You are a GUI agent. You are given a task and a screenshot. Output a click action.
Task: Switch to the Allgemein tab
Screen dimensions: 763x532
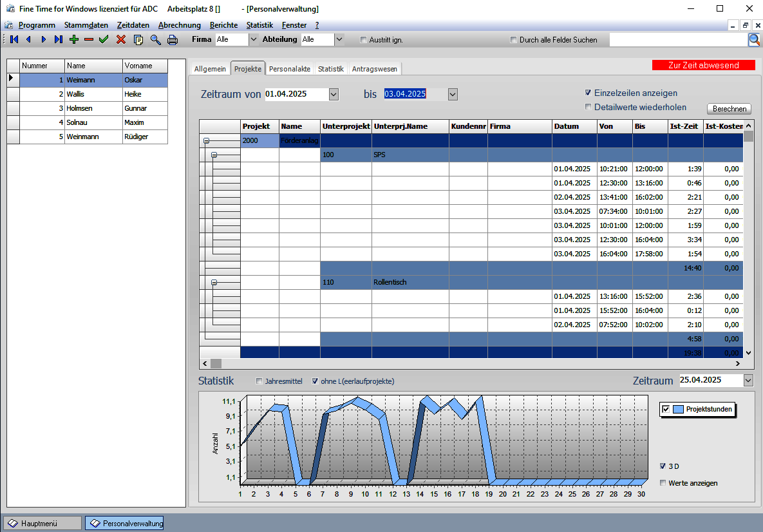click(x=210, y=69)
